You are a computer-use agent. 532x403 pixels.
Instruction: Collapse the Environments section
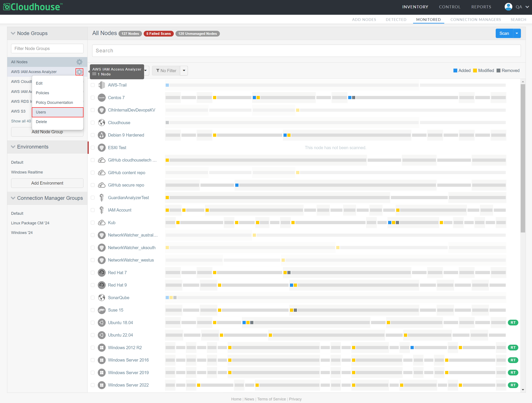pyautogui.click(x=13, y=147)
